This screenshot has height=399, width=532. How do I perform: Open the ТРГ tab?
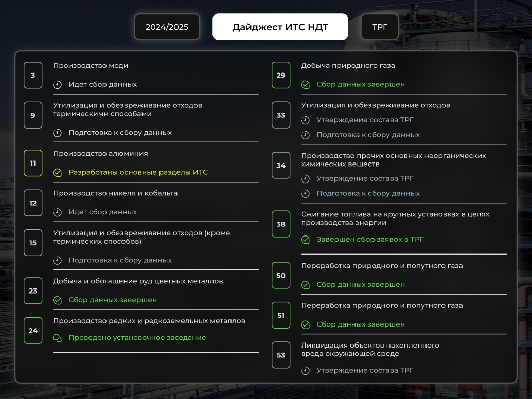click(x=379, y=27)
